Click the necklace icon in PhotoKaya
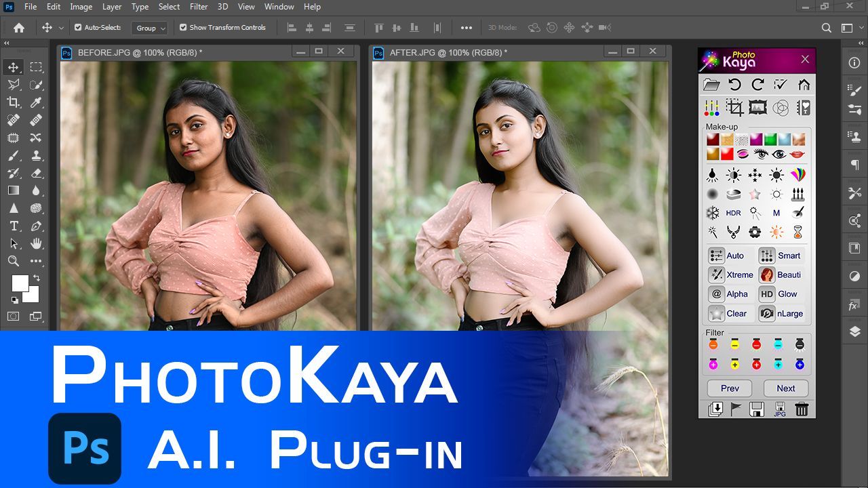 tap(733, 232)
